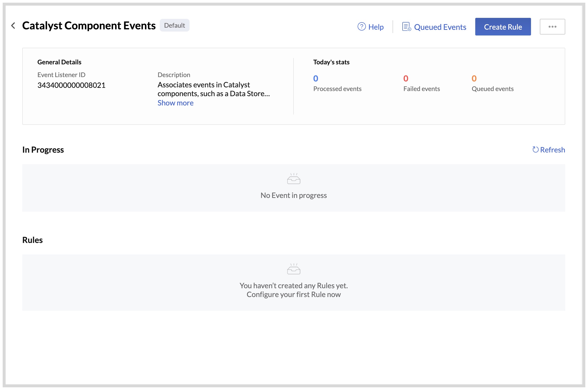Click the Queued events count in stats

[474, 79]
